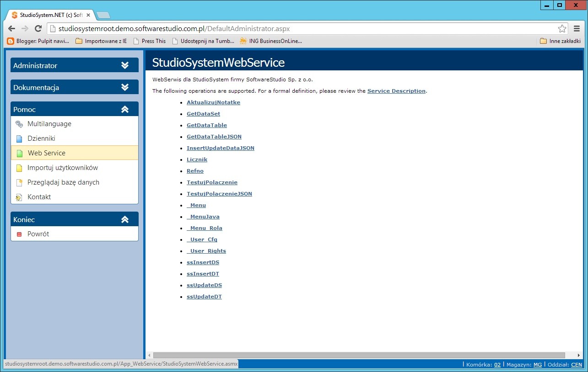Open the _User_Rights operation link
Screen dimensions: 588x372
tap(206, 251)
